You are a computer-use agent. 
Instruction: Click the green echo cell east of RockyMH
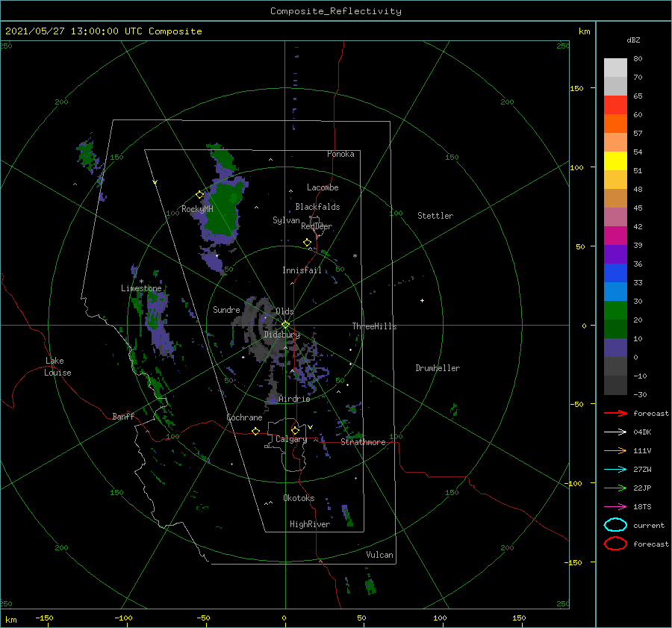(x=222, y=210)
